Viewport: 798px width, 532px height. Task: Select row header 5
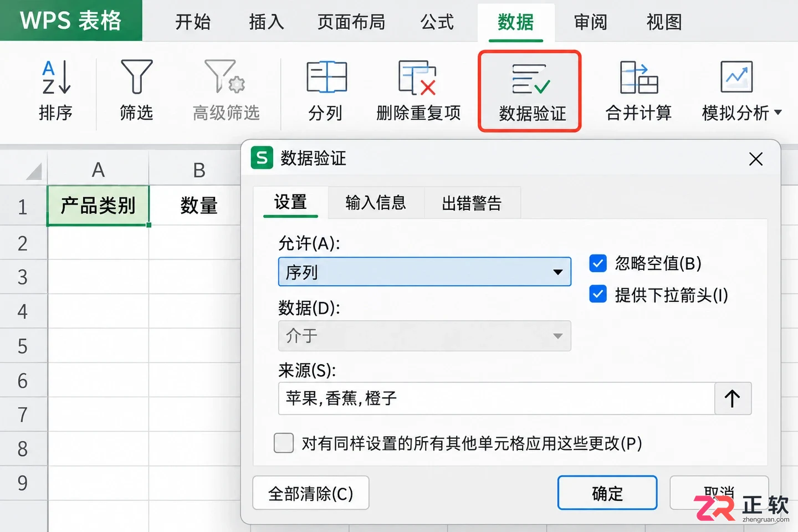tap(23, 346)
